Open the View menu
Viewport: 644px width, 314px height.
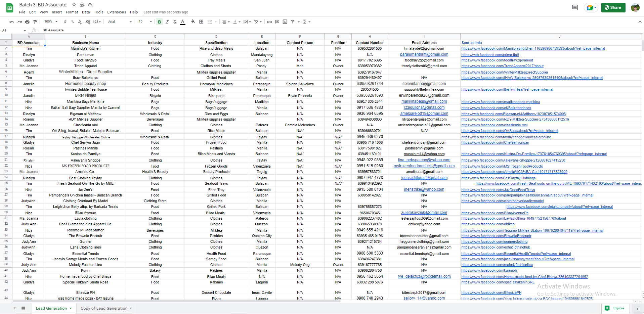coord(44,12)
